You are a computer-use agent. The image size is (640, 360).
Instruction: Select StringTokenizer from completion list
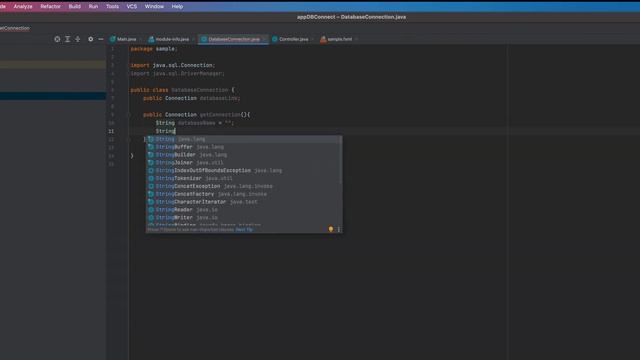coord(244,178)
